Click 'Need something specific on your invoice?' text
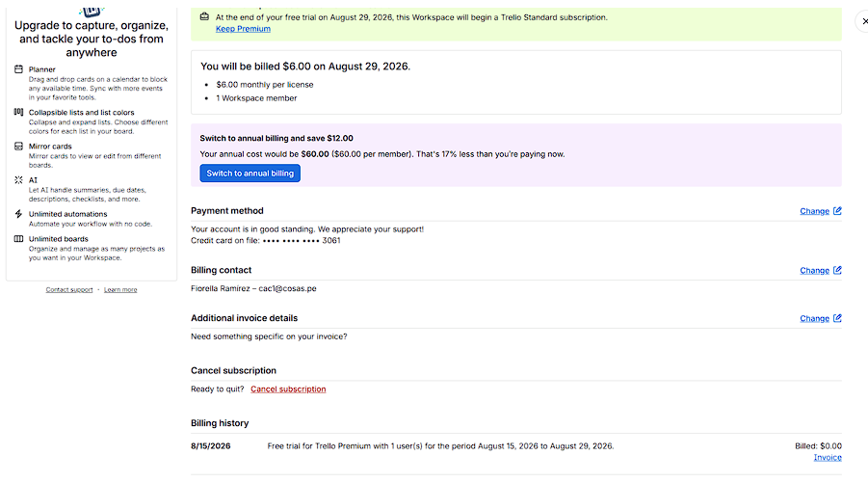 [x=269, y=336]
